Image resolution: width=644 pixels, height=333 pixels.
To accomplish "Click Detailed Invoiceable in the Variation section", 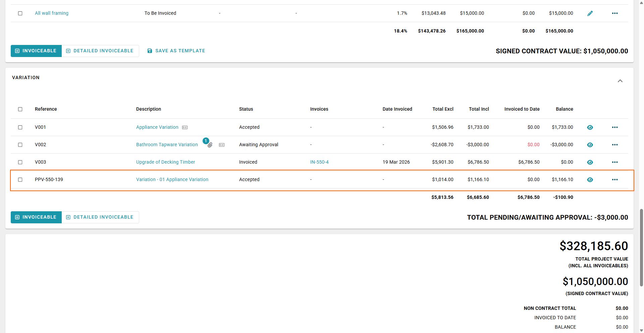I will [100, 217].
